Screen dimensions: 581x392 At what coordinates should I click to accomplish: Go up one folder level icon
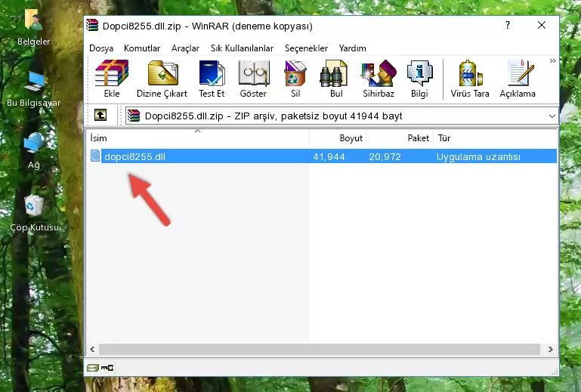[100, 116]
